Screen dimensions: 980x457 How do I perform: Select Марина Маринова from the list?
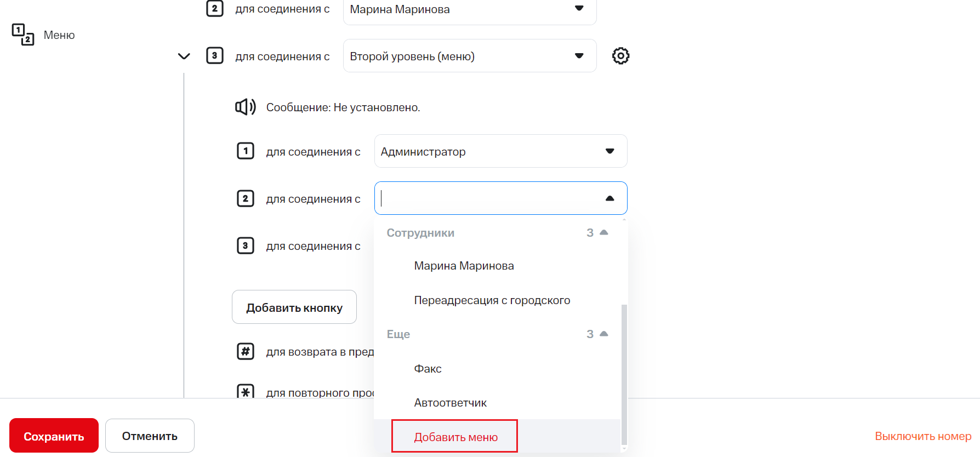coord(464,266)
